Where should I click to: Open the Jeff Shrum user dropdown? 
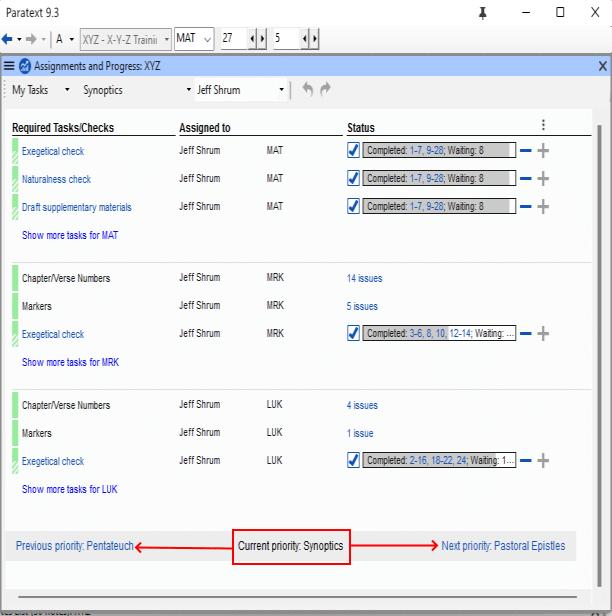(x=240, y=90)
